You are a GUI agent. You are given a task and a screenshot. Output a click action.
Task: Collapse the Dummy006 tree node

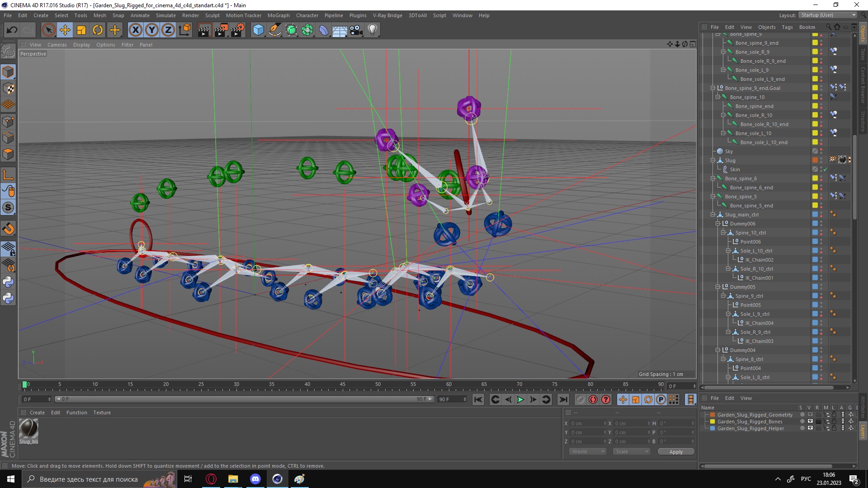pos(718,224)
